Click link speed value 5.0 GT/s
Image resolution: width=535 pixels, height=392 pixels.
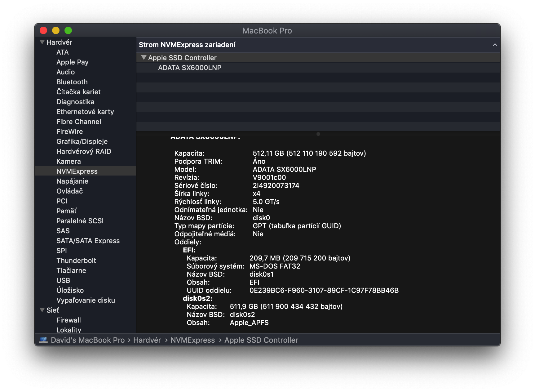point(266,202)
